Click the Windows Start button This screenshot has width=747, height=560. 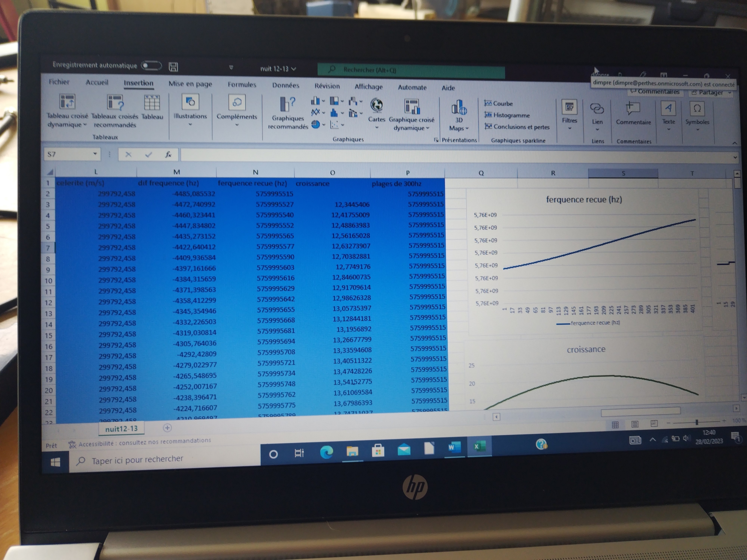[55, 462]
